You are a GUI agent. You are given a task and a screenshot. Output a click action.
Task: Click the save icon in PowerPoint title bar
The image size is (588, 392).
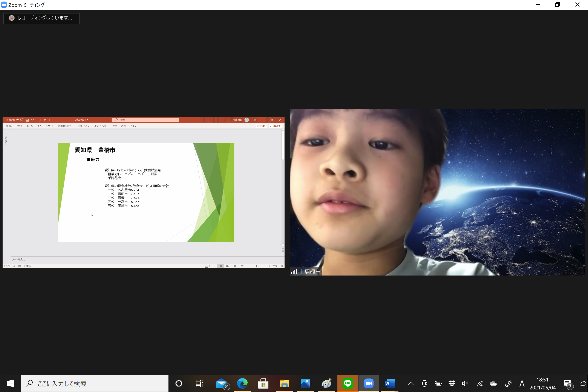[27, 120]
